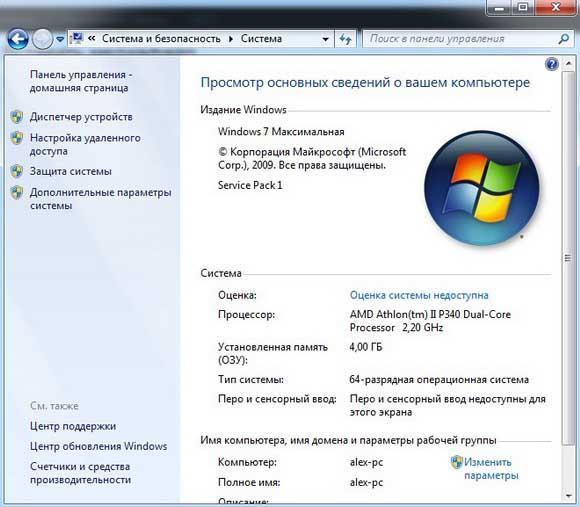This screenshot has width=580, height=507.
Task: Open Настройка удаленного доступа link
Action: (x=85, y=144)
